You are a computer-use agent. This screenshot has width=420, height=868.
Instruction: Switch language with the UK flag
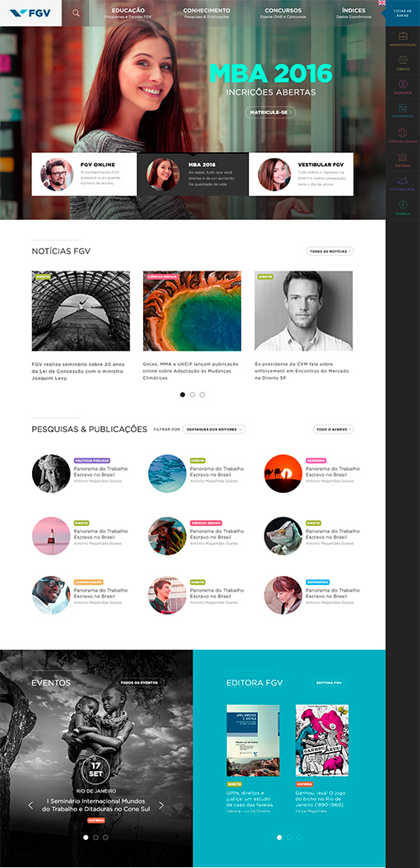(382, 2)
